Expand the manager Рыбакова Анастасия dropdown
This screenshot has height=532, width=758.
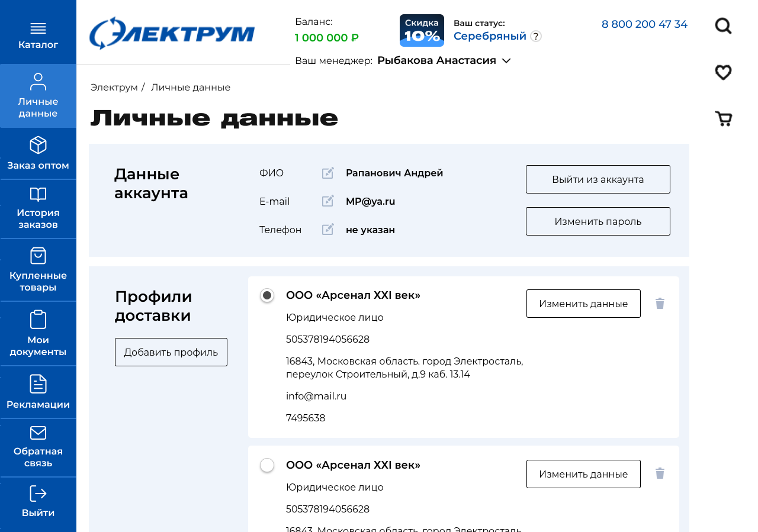506,60
